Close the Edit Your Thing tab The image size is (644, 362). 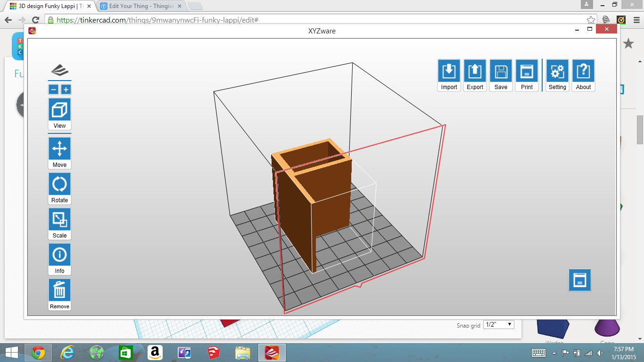coord(181,6)
